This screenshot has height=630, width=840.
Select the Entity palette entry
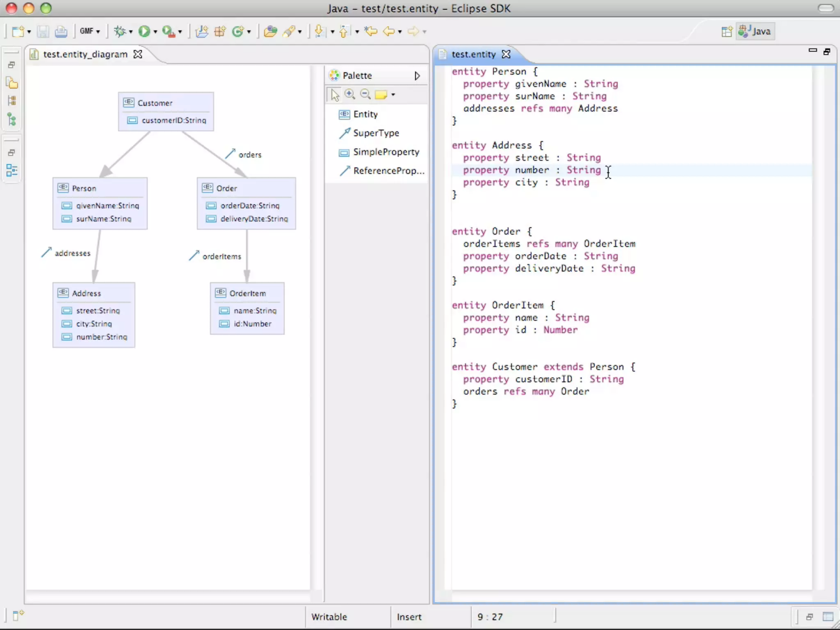click(365, 114)
